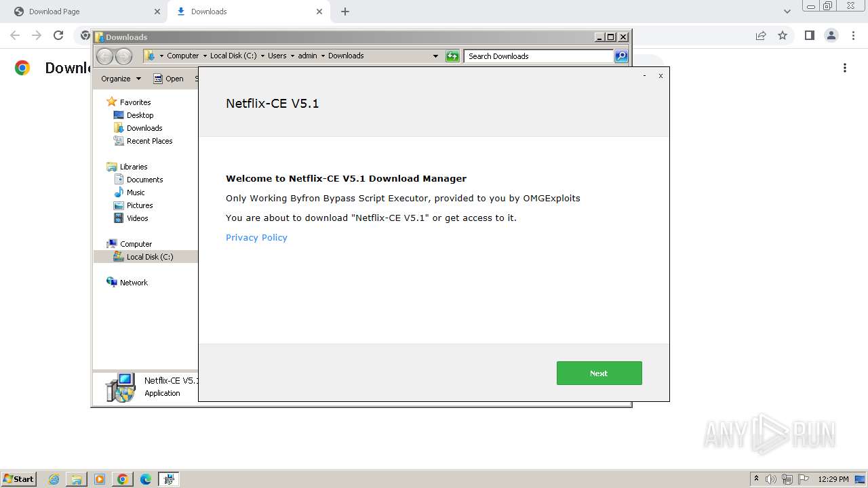Click the Netflix-CE application icon in details pane
Viewport: 868px width, 488px height.
(x=121, y=387)
